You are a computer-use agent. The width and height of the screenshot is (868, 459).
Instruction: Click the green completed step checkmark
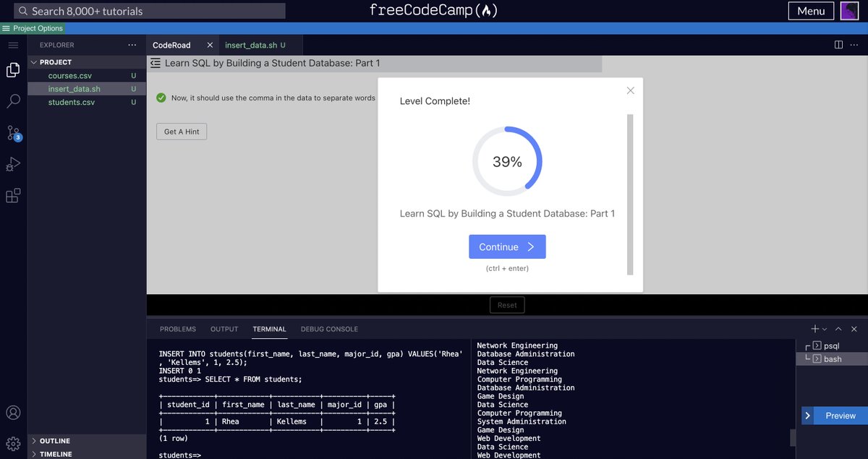coord(161,98)
